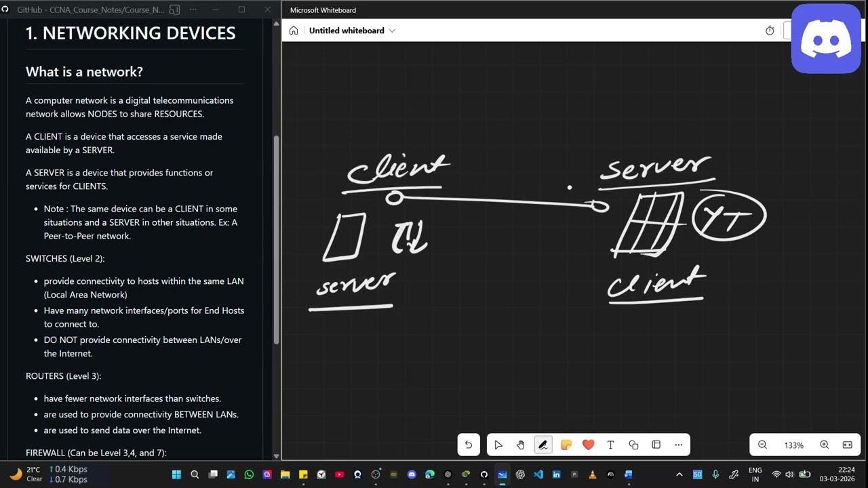Click the 'FIREWALL (Can be Level 3,4, and 7):' text
The width and height of the screenshot is (868, 488).
96,452
